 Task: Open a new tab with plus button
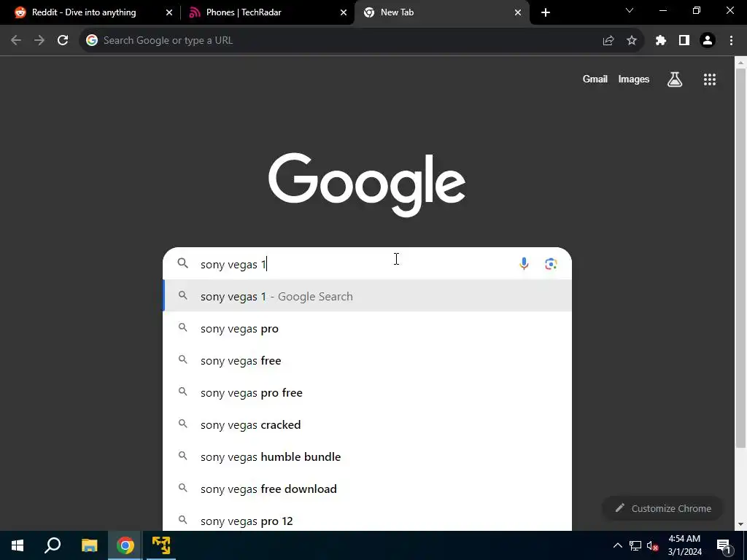click(546, 12)
